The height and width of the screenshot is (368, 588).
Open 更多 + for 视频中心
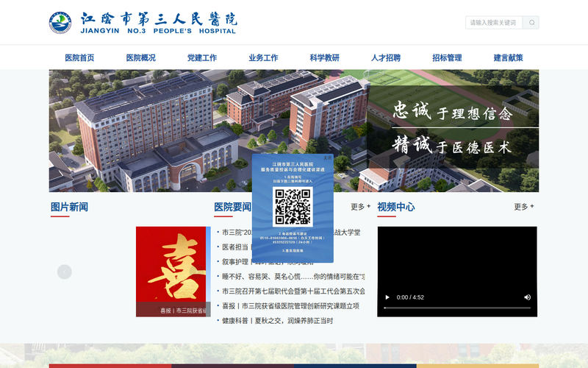(x=524, y=207)
